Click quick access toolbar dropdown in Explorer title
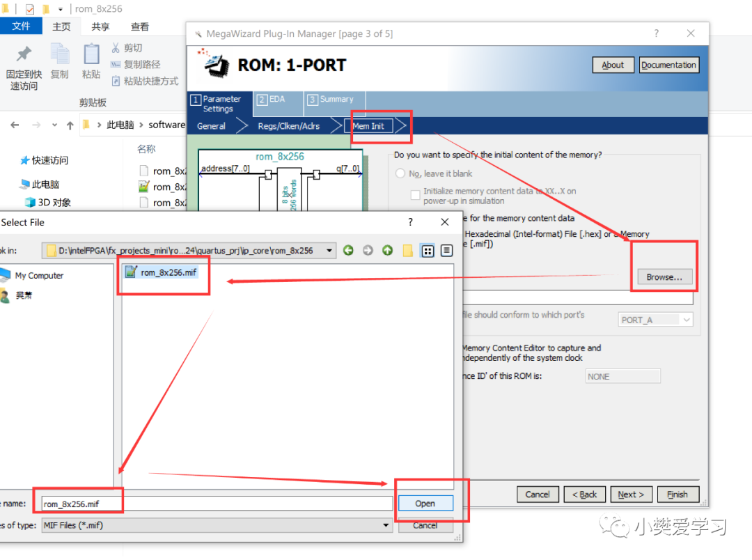Viewport: 752px width, 560px height. [x=61, y=8]
